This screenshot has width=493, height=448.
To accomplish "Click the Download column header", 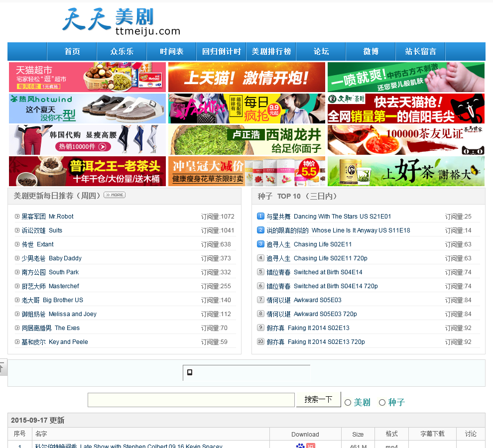I will pyautogui.click(x=305, y=434).
